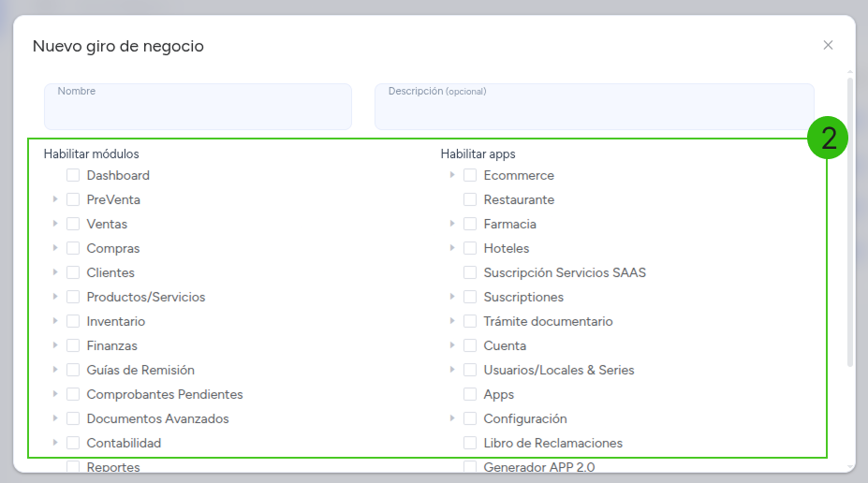The width and height of the screenshot is (868, 483).
Task: Click the Nombre input field
Action: coord(198,107)
